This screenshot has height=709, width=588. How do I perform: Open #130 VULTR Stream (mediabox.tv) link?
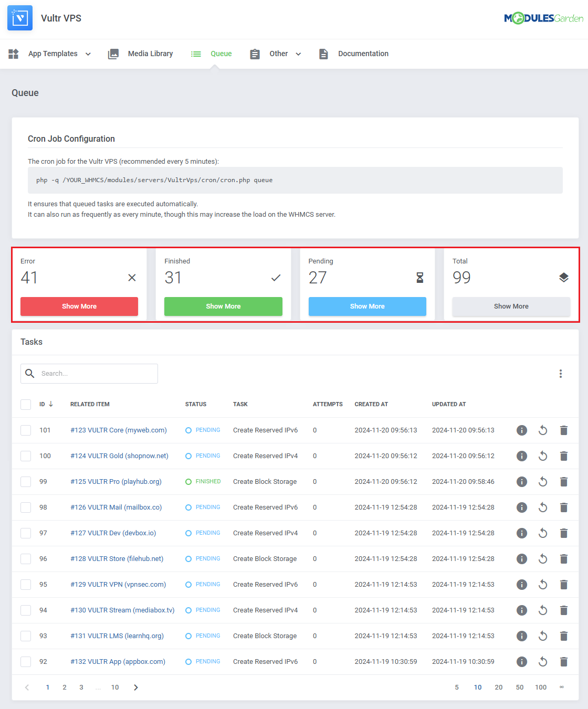click(x=122, y=610)
